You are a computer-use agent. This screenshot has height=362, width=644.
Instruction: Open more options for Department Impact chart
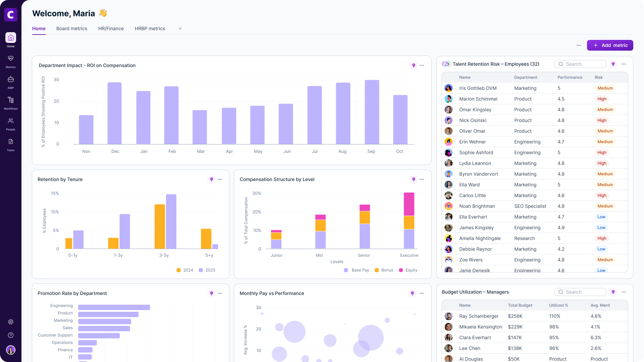[x=422, y=65]
